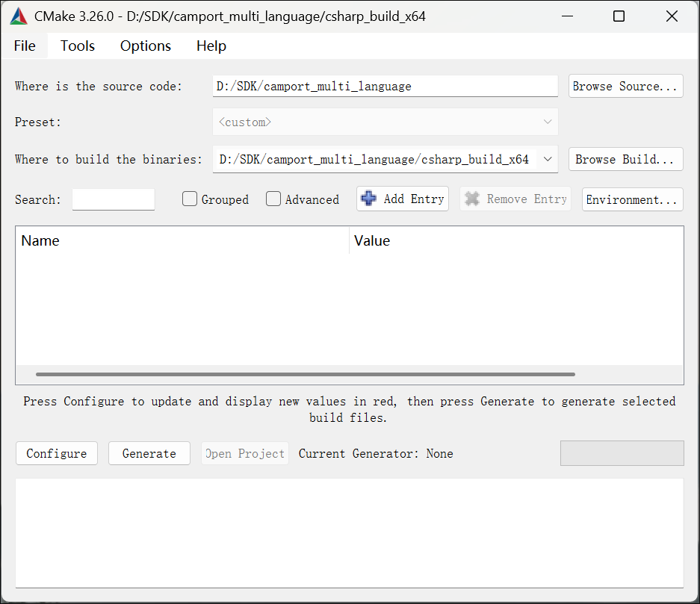Click inside the output log area
The image size is (700, 604).
[x=350, y=533]
